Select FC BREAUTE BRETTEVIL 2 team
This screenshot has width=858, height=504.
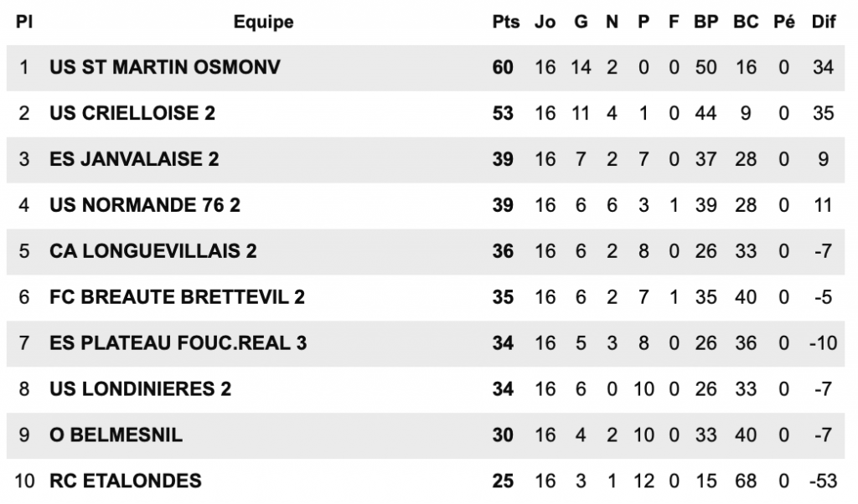178,297
